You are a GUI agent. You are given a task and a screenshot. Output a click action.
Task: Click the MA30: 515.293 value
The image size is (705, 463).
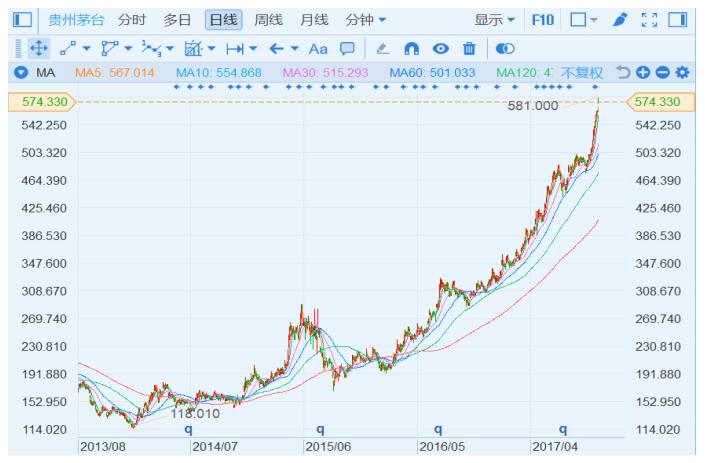325,72
